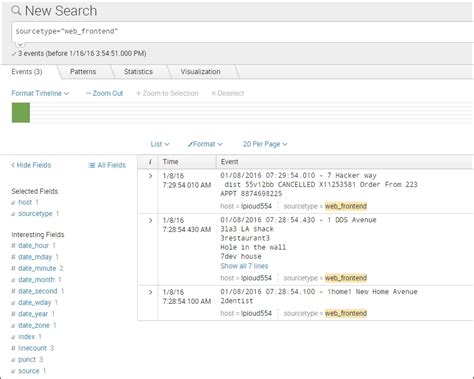Click Hide Fields

click(x=31, y=165)
